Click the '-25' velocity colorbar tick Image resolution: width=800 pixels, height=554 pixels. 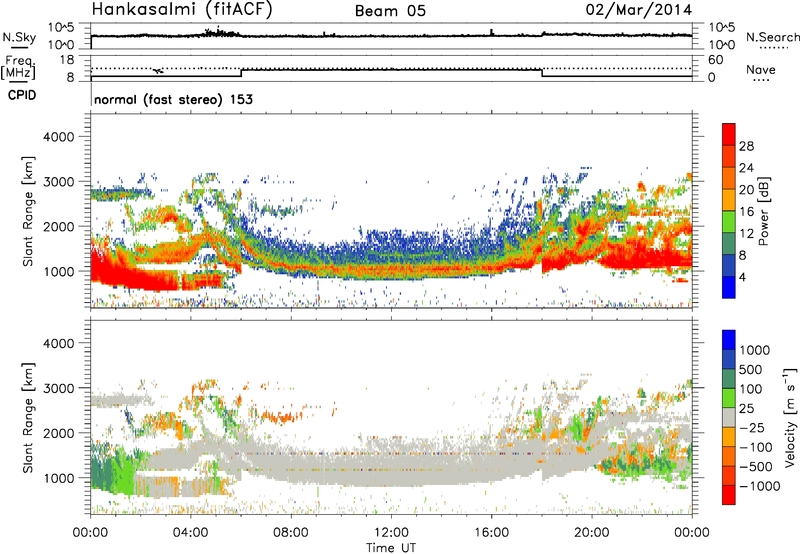[x=752, y=427]
